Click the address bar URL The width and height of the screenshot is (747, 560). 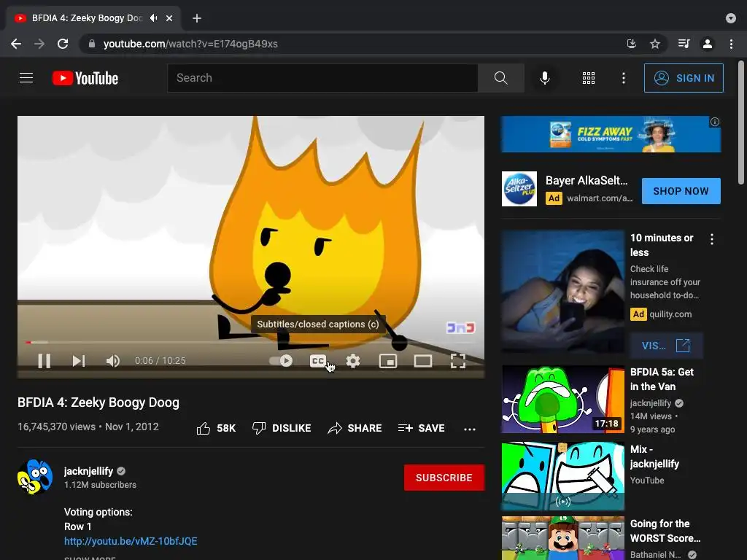tap(190, 44)
